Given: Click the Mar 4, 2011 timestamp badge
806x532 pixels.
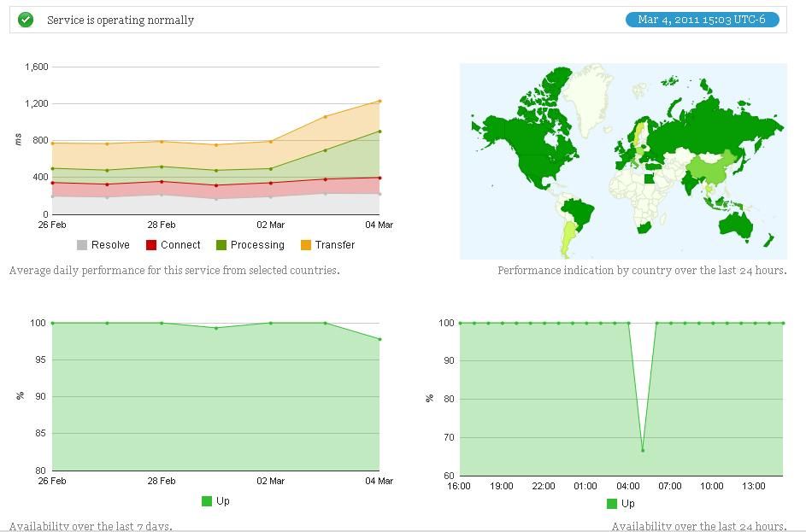Looking at the screenshot, I should coord(702,20).
